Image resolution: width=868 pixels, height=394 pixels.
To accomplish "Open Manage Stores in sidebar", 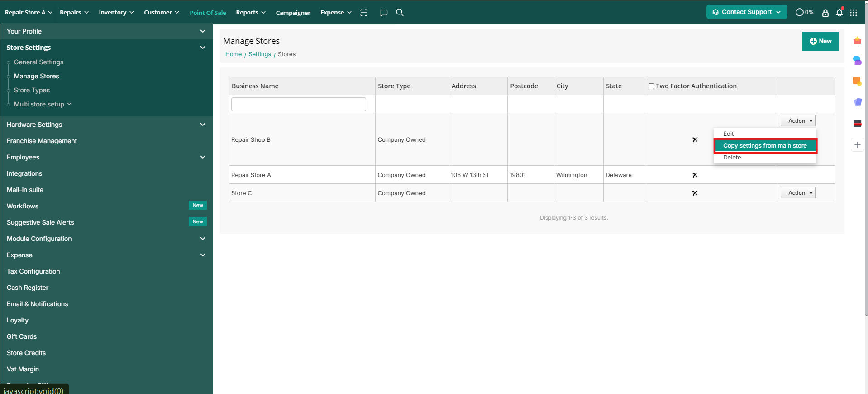I will [36, 76].
